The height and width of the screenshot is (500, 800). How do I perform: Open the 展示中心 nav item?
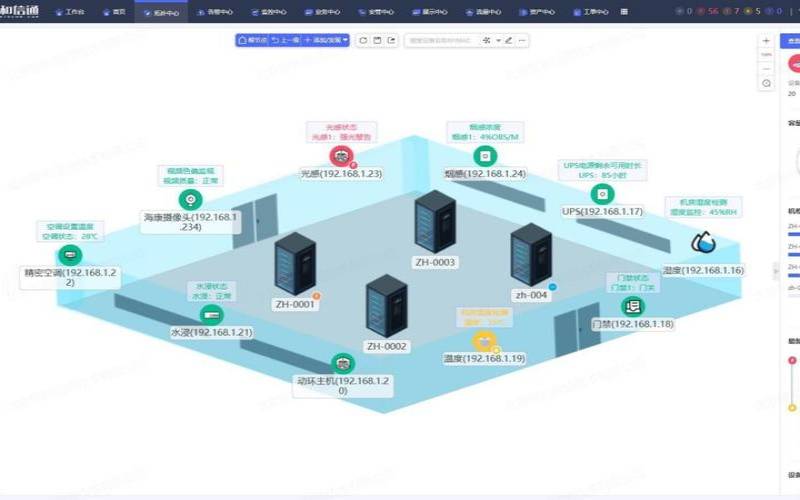(x=430, y=12)
